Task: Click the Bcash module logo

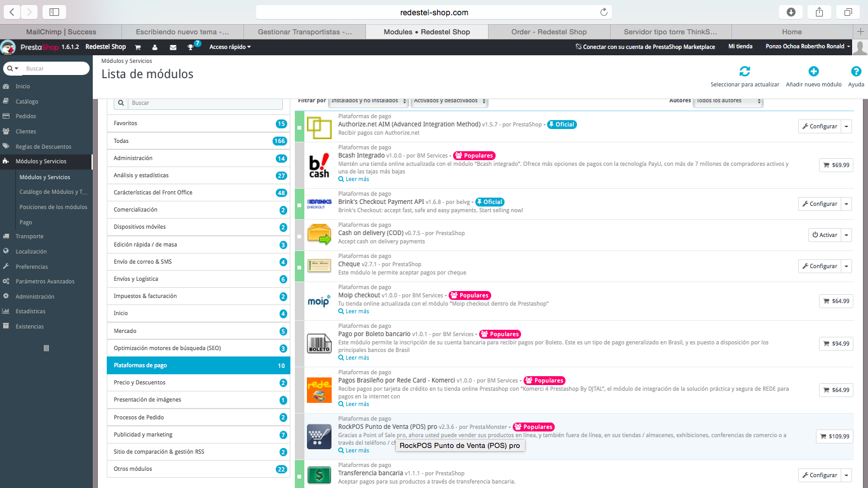Action: point(319,166)
